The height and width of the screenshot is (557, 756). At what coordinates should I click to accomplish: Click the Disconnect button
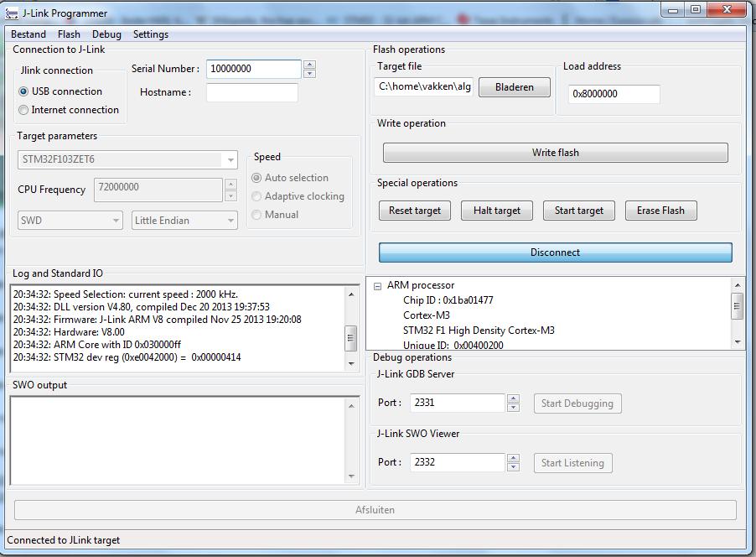[556, 252]
